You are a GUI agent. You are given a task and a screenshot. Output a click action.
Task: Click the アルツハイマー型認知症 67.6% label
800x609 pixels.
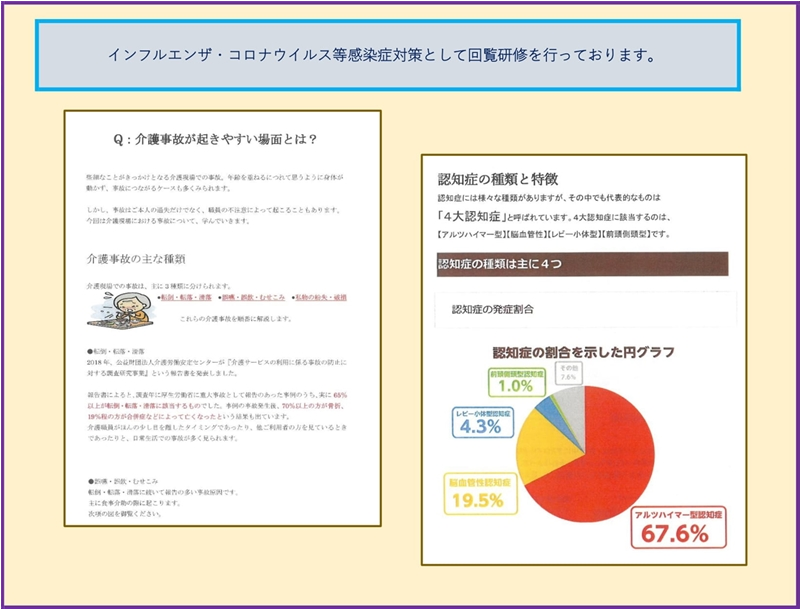(678, 527)
